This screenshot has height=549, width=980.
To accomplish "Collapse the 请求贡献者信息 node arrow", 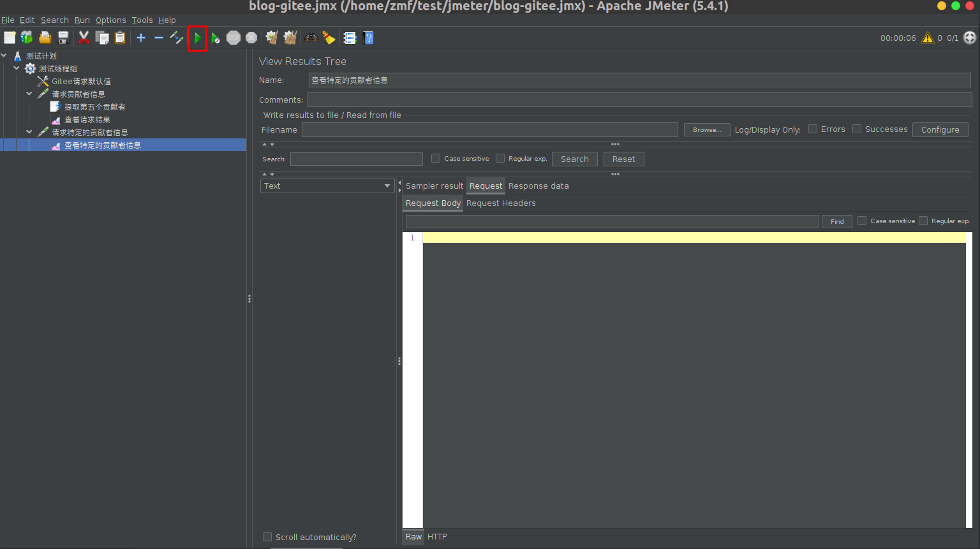I will click(29, 94).
